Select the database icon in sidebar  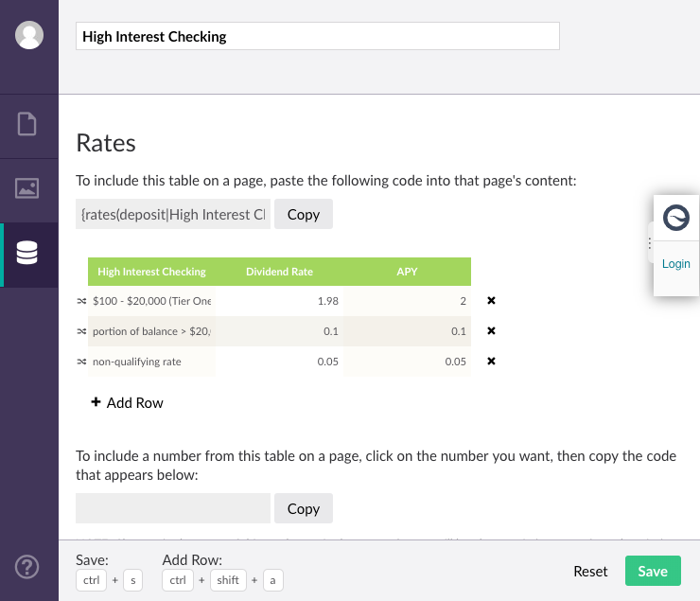(28, 254)
